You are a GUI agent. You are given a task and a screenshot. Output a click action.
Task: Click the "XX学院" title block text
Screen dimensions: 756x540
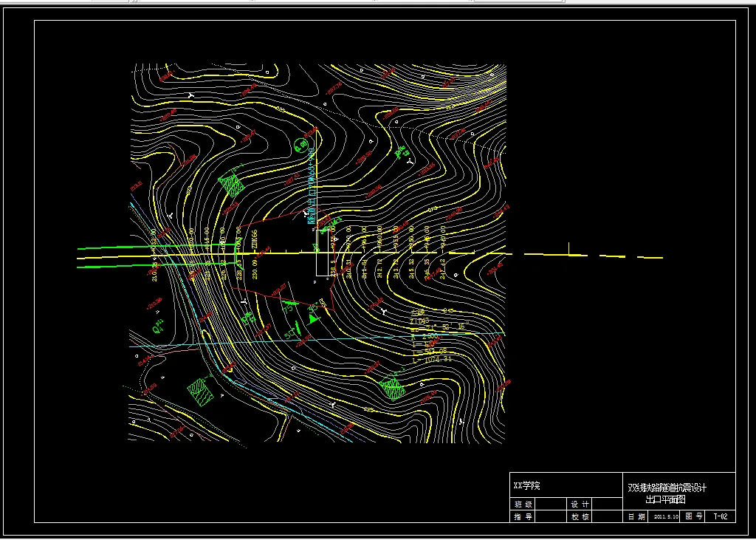[x=527, y=486]
